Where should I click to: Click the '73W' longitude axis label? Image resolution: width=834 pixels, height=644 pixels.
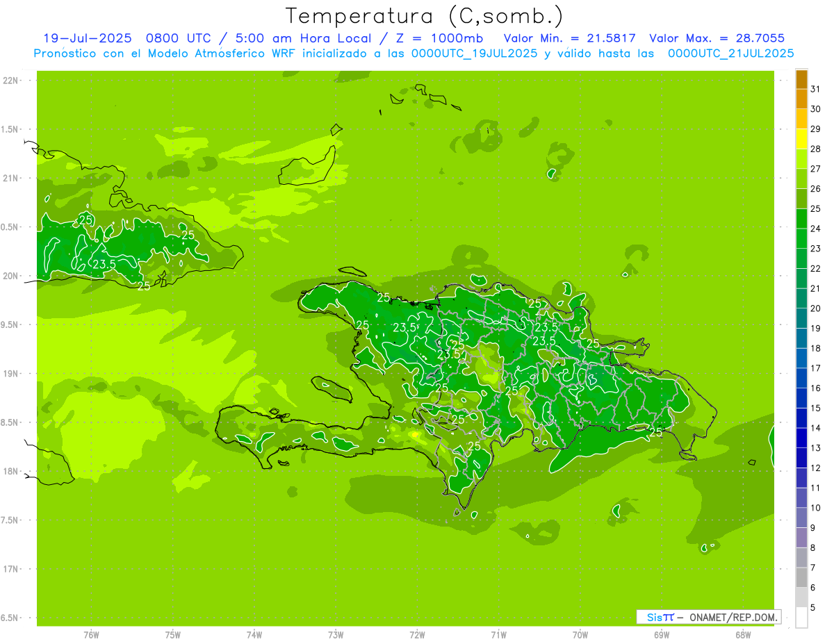click(336, 635)
